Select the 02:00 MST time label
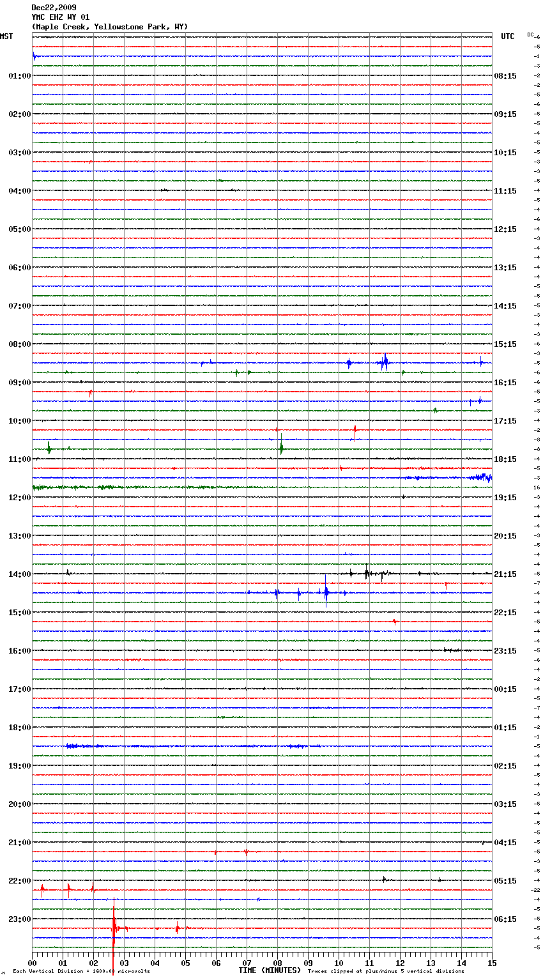 coord(20,114)
